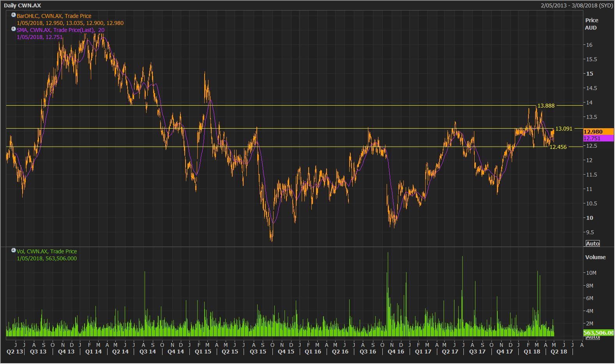The image size is (615, 364).
Task: Click the 10.5 price axis label
Action: (x=592, y=203)
